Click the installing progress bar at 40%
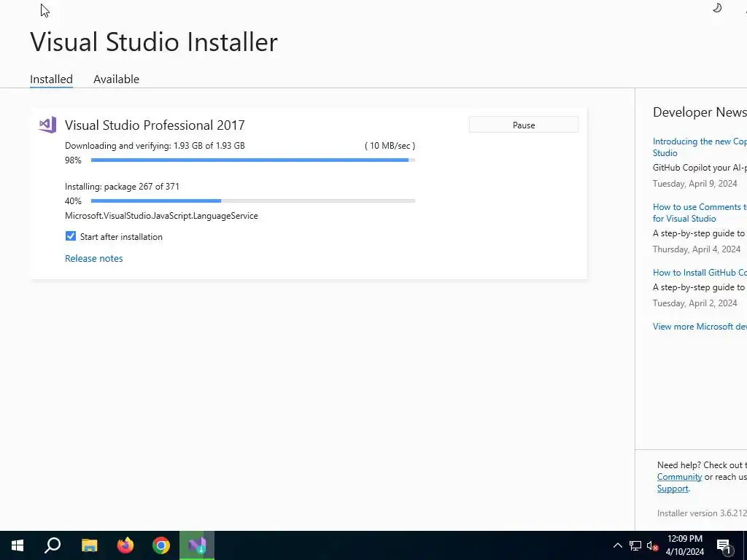This screenshot has width=747, height=560. click(x=253, y=201)
